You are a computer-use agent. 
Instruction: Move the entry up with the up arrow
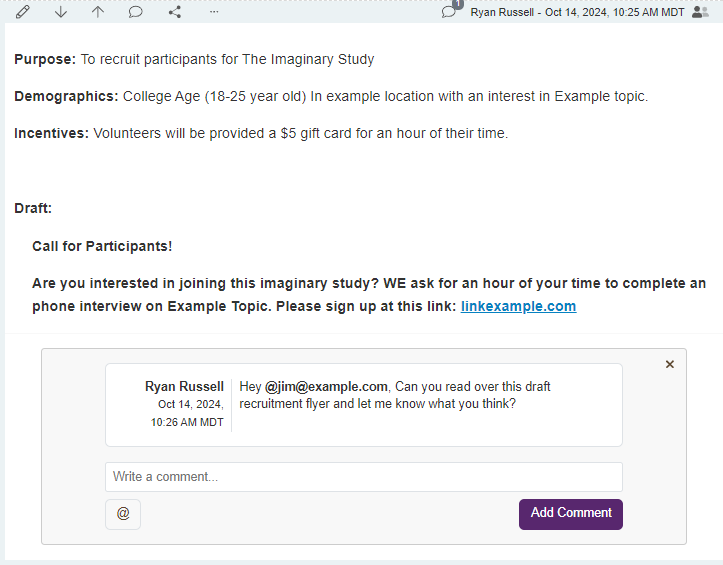97,12
